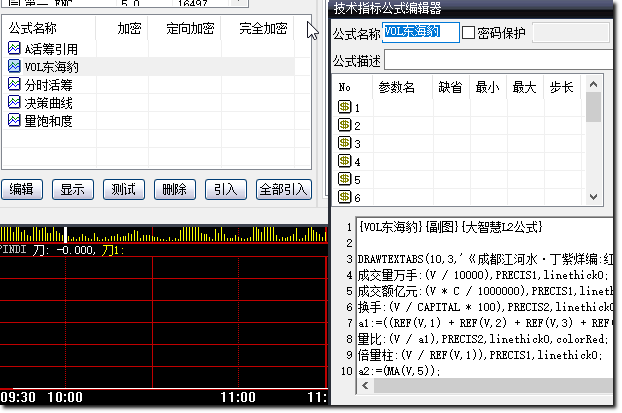This screenshot has width=622, height=413.
Task: Click parameter list scroll down arrow
Action: click(x=593, y=197)
